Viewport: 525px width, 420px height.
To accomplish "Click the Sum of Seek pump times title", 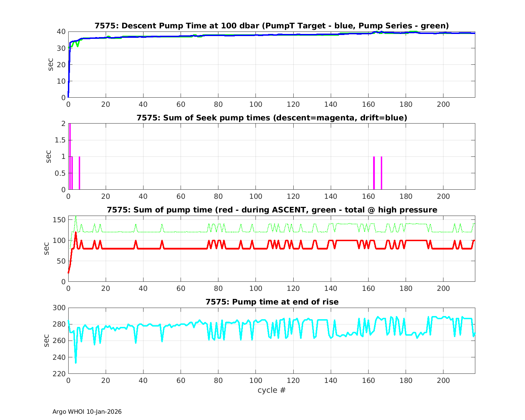I will click(x=272, y=118).
